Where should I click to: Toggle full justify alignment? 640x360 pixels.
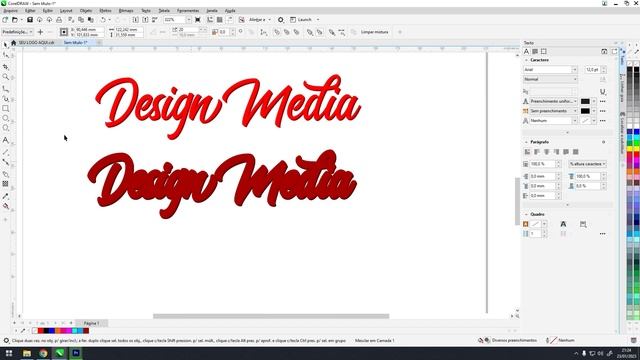point(566,152)
